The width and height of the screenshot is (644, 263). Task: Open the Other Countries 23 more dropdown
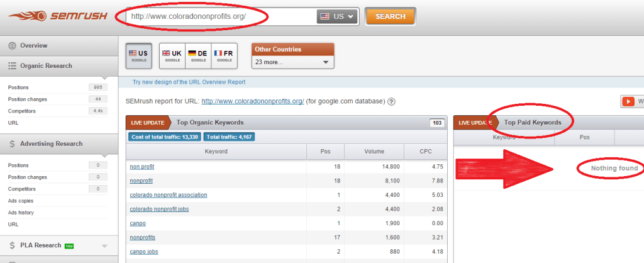coord(293,62)
